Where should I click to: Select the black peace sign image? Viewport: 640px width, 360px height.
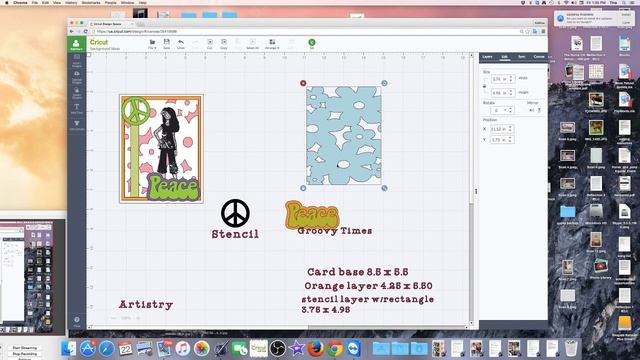coord(235,213)
